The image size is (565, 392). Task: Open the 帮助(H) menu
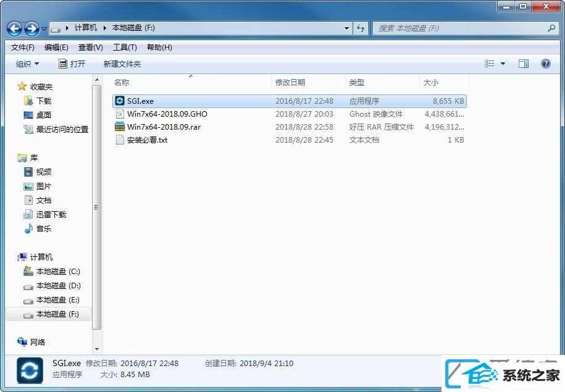point(159,47)
